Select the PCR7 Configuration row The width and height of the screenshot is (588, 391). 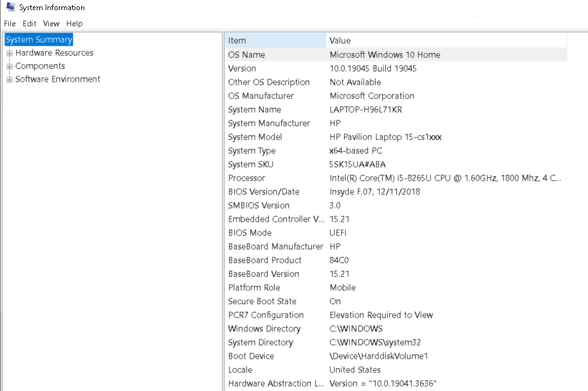click(x=380, y=315)
